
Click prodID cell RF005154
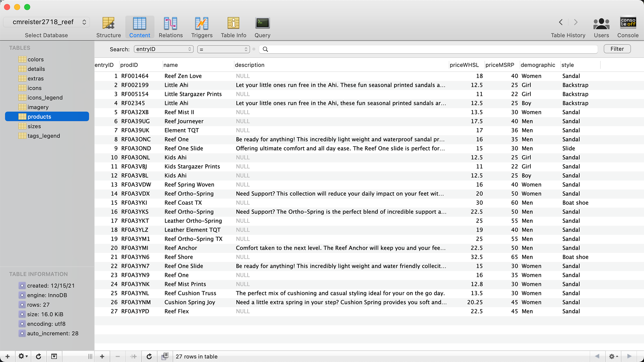[135, 94]
